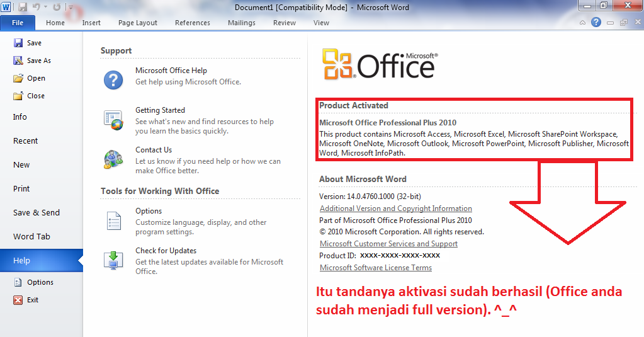Open the Customize Quick Access Toolbar dropdown
644x337 pixels.
71,8
